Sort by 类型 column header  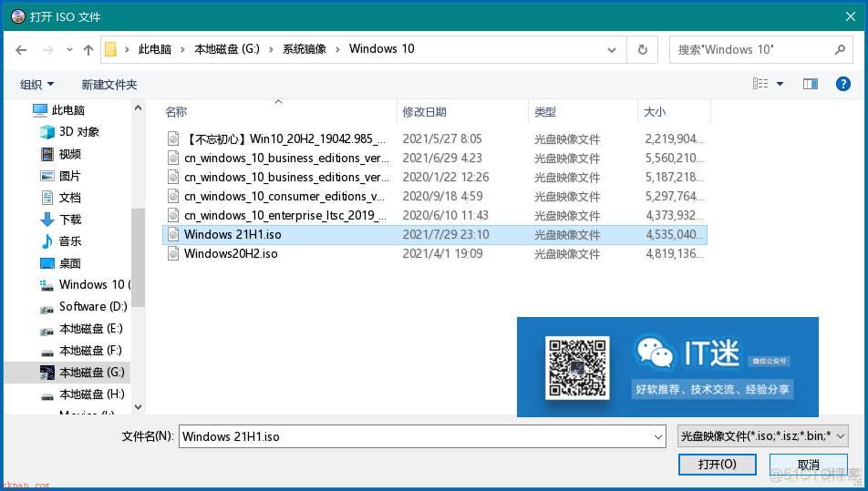[x=544, y=112]
